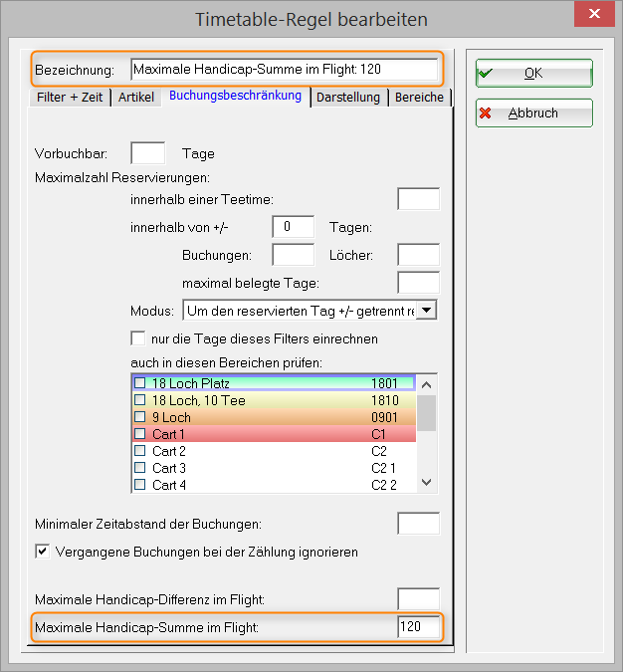
Task: Select the Buchungsbeschränkung tab
Action: pyautogui.click(x=235, y=96)
